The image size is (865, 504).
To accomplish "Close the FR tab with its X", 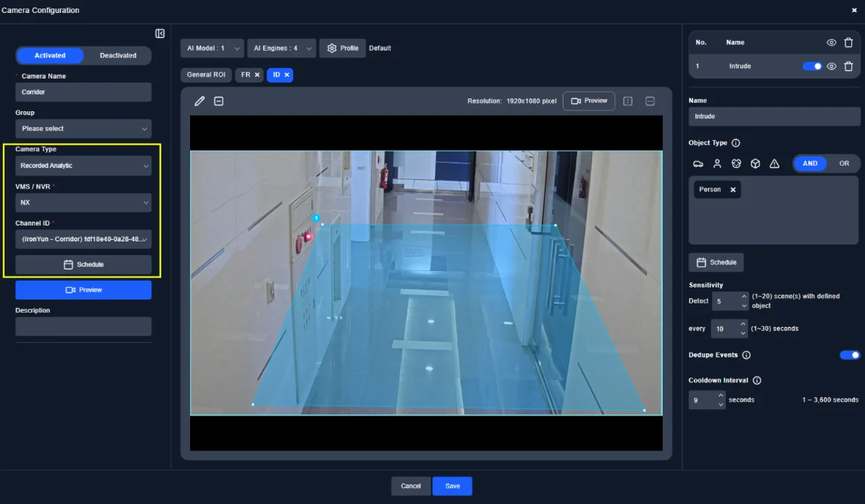I will pyautogui.click(x=257, y=75).
